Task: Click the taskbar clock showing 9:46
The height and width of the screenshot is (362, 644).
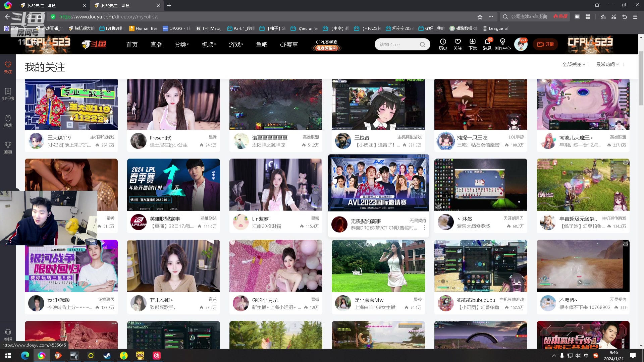Action: pyautogui.click(x=614, y=356)
